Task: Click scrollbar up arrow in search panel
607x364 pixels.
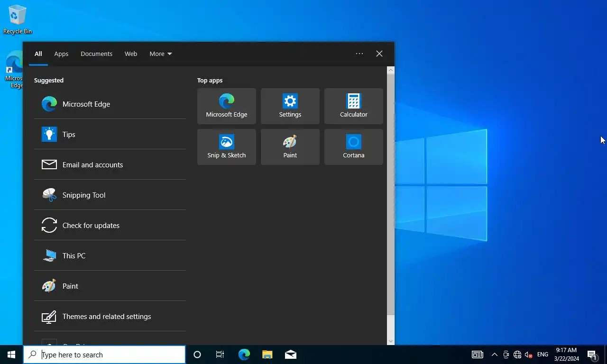Action: coord(391,70)
